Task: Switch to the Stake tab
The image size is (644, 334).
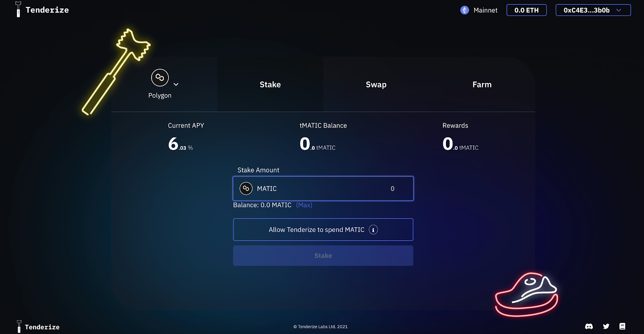Action: click(270, 85)
